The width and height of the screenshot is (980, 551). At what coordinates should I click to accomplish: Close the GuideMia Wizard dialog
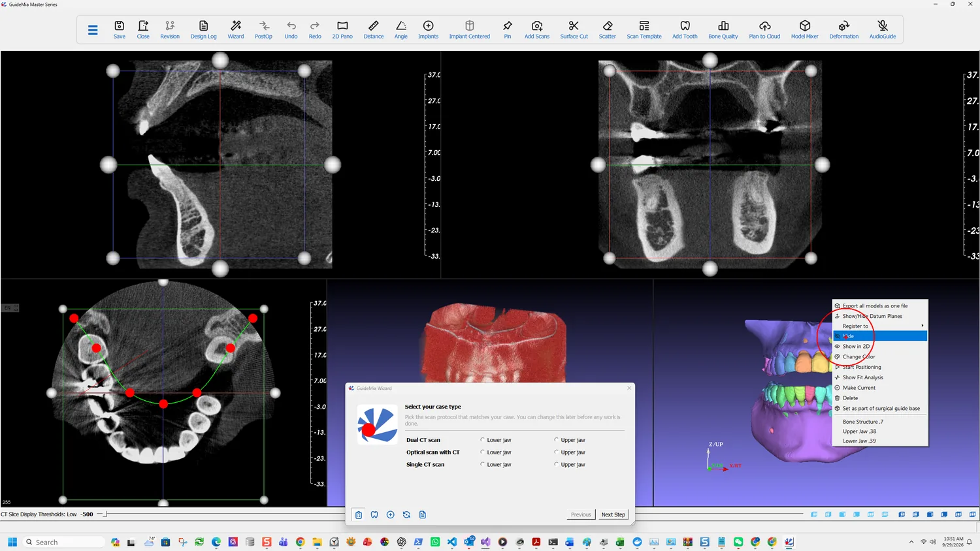[x=629, y=388]
